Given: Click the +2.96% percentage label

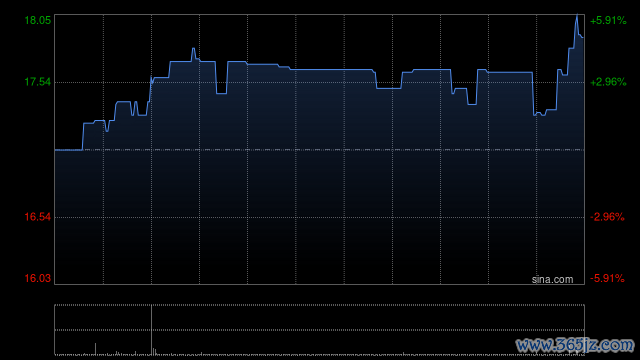Looking at the screenshot, I should pyautogui.click(x=608, y=82).
